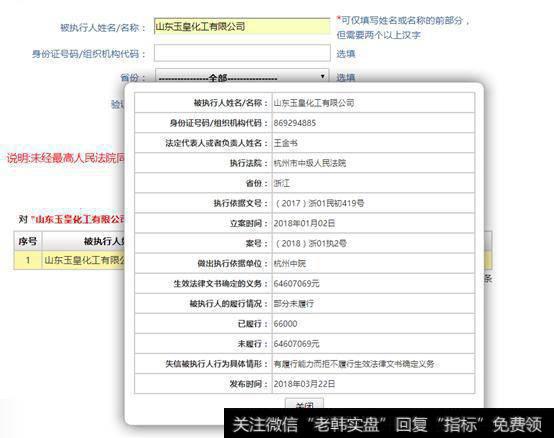Screen dimensions: 554x438
Task: Click the 发布时间 label in the popup
Action: tap(248, 384)
